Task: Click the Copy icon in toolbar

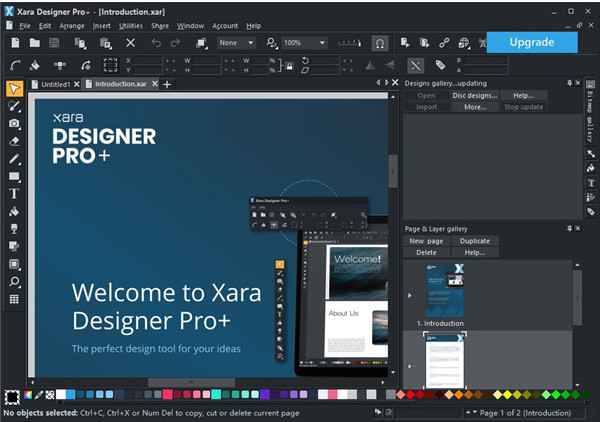Action: tap(80, 43)
